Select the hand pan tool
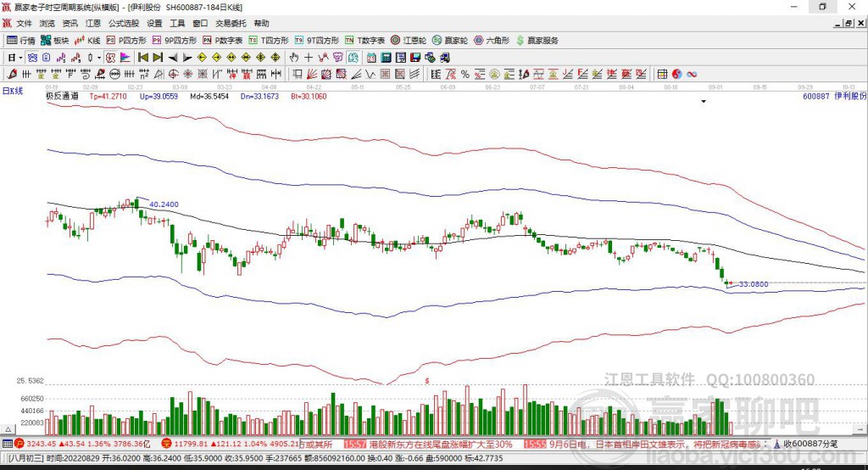The height and width of the screenshot is (470, 868). click(294, 58)
